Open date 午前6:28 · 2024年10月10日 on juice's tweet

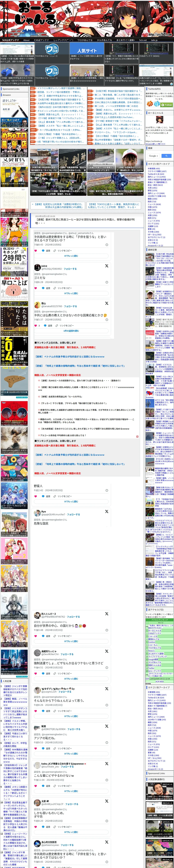tap(48, 282)
